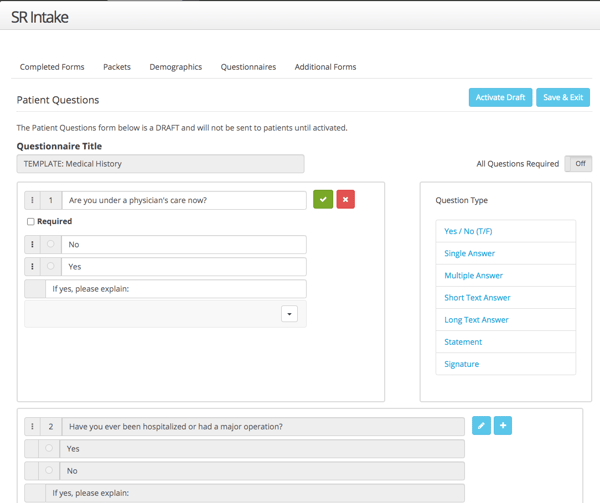Toggle the All Questions Required switch
Image resolution: width=600 pixels, height=503 pixels.
[x=577, y=163]
